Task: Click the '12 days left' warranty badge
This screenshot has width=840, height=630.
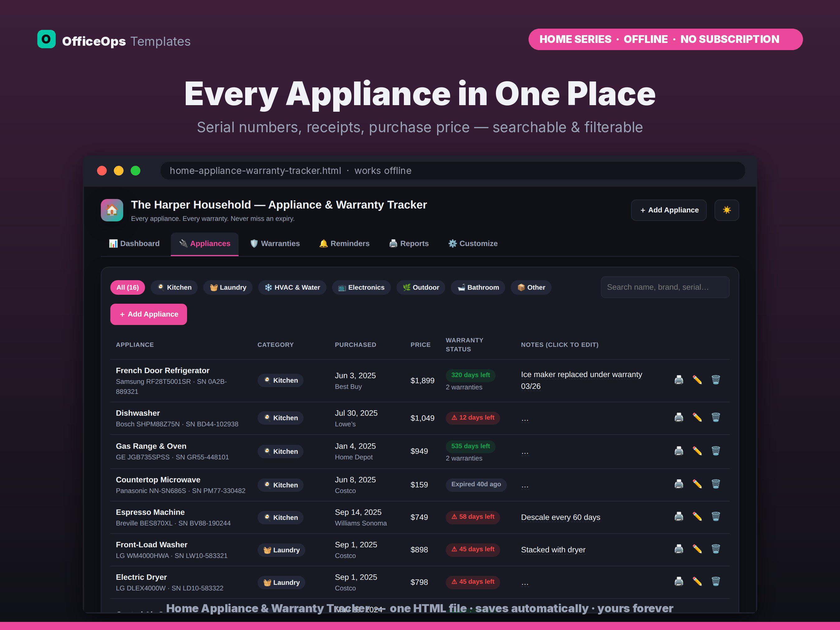Action: (472, 418)
